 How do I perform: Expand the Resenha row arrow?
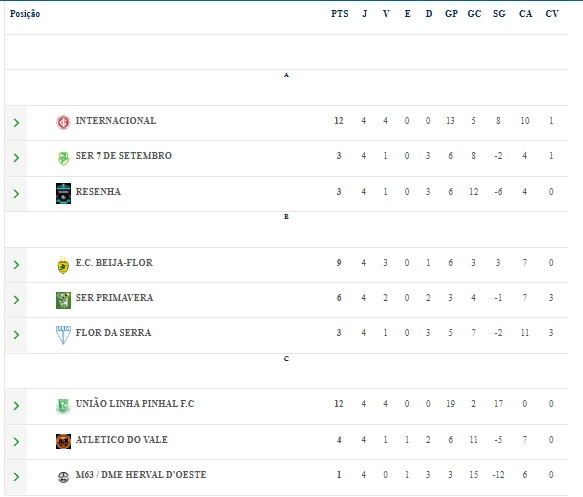point(16,194)
